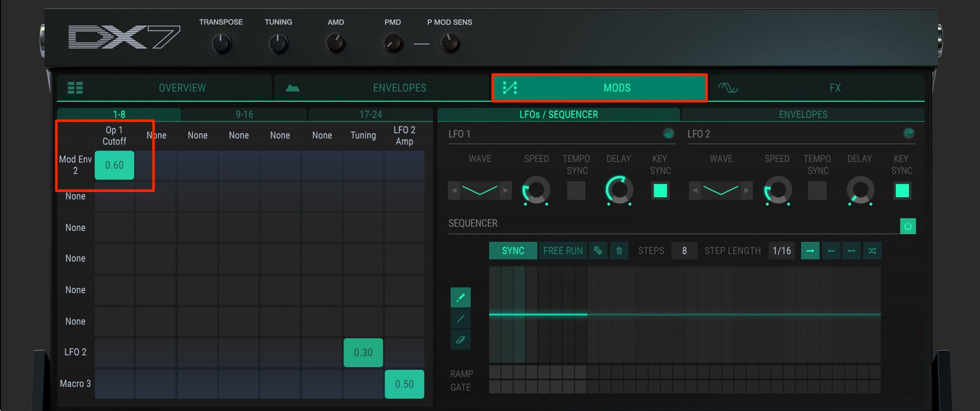Select the 0.60 modulation amount cell
The height and width of the screenshot is (411, 980).
tap(114, 165)
